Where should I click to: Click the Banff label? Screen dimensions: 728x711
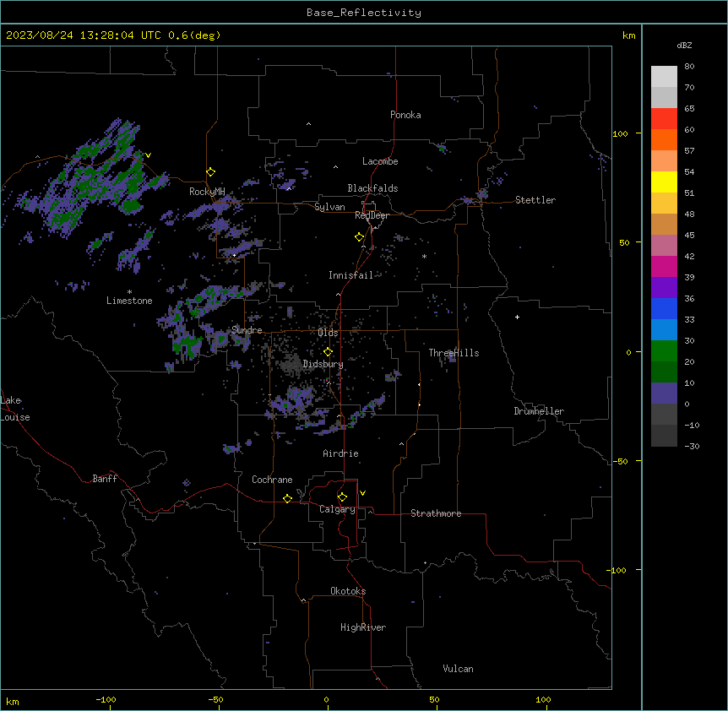105,479
